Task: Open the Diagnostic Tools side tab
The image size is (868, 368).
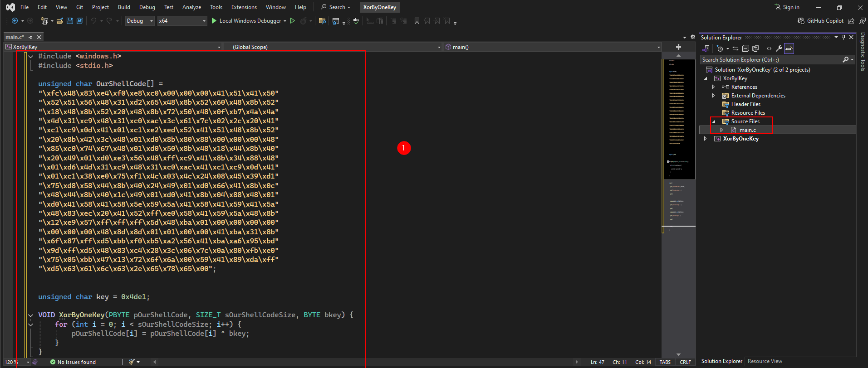Action: click(x=863, y=52)
